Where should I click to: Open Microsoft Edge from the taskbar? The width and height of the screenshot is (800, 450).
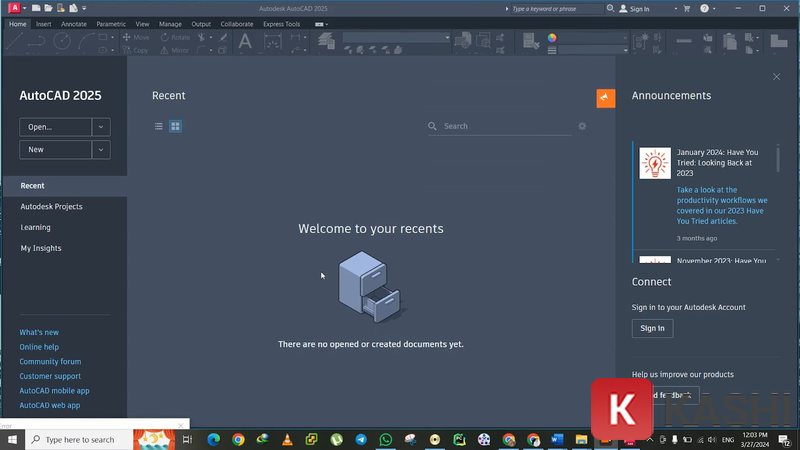(213, 439)
